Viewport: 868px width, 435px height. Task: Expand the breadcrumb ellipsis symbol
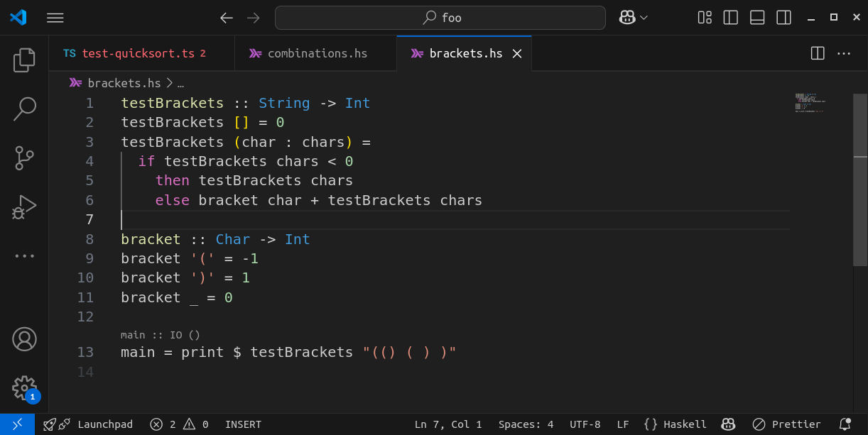click(180, 83)
